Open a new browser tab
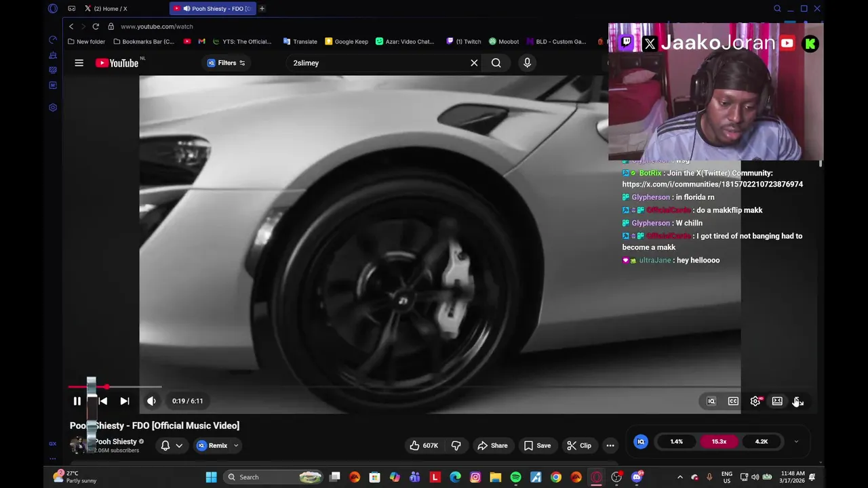Viewport: 868px width, 488px height. 262,9
